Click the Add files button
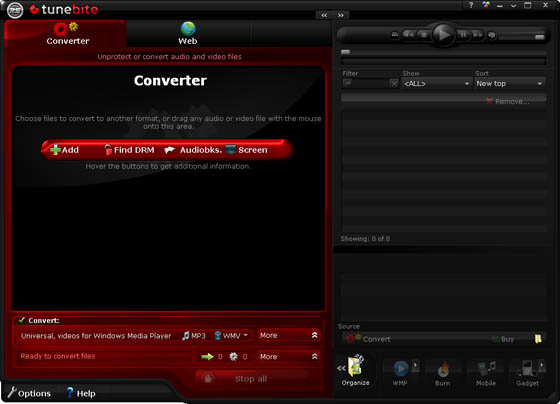This screenshot has width=560, height=404. pyautogui.click(x=65, y=150)
